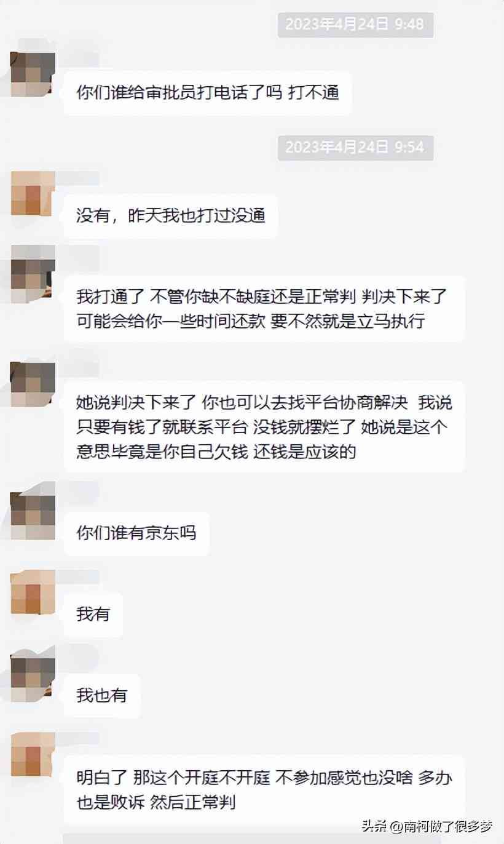504x844 pixels.
Task: Click the '头条 @南柯做了很多梦' watermark
Action: pyautogui.click(x=427, y=826)
